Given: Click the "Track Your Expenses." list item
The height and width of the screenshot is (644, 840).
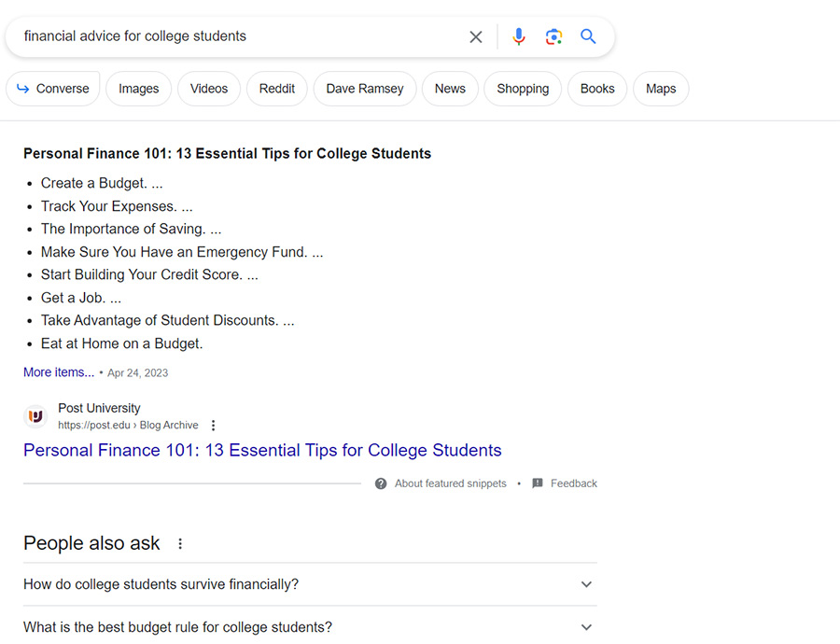Looking at the screenshot, I should tap(117, 206).
